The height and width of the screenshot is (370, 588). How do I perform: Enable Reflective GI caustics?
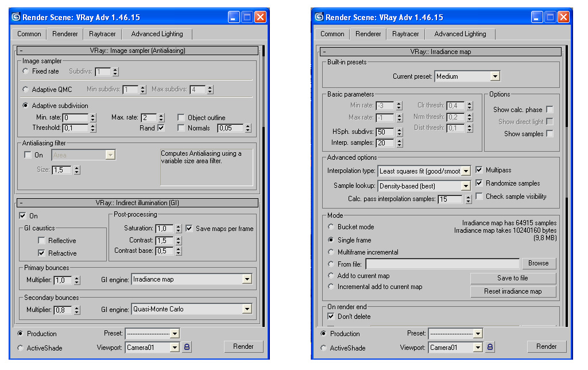[41, 240]
